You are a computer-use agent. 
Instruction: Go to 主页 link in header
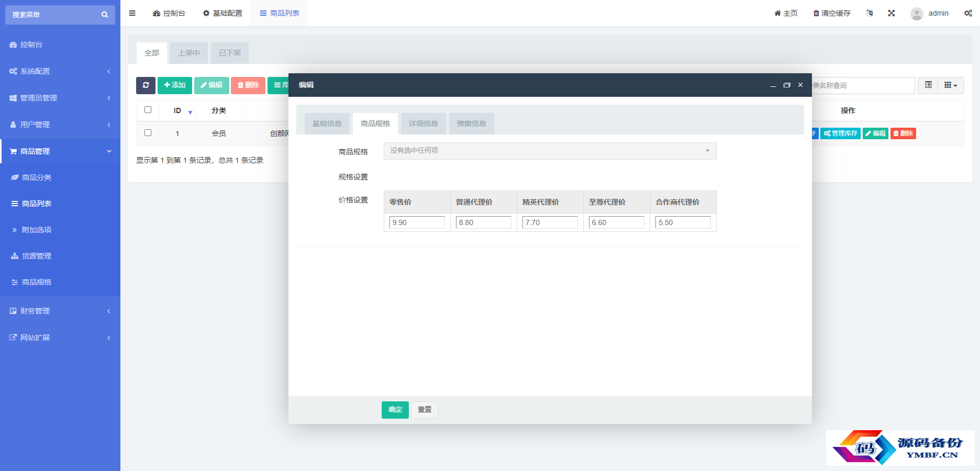(x=786, y=13)
